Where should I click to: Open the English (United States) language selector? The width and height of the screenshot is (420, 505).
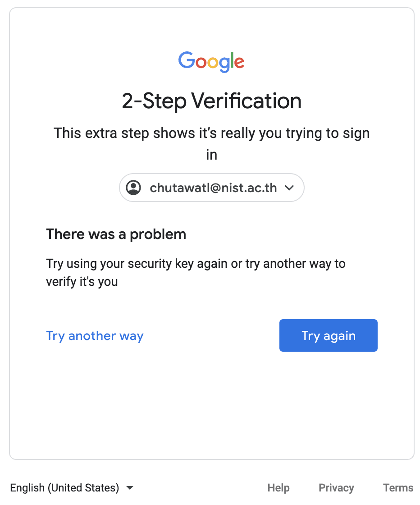[x=64, y=487]
